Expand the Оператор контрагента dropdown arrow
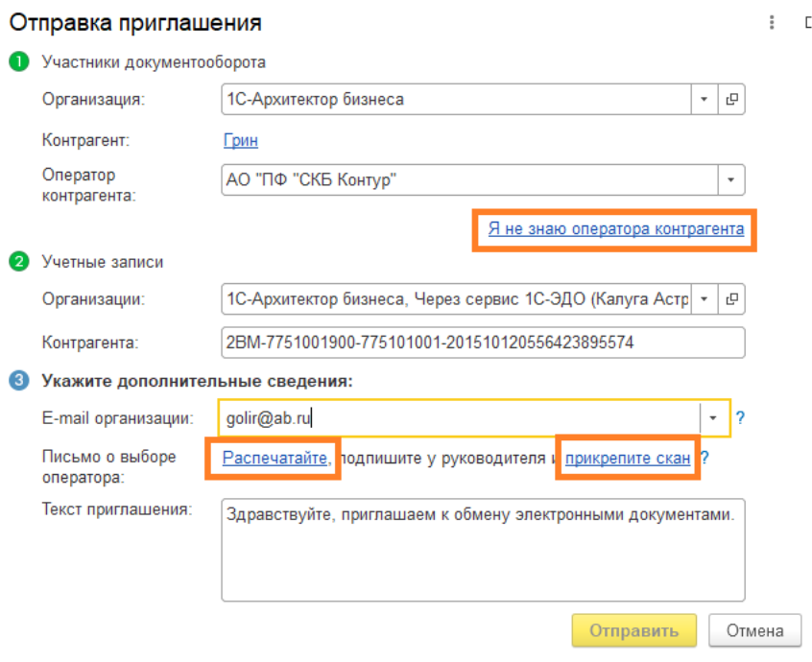 coord(731,179)
